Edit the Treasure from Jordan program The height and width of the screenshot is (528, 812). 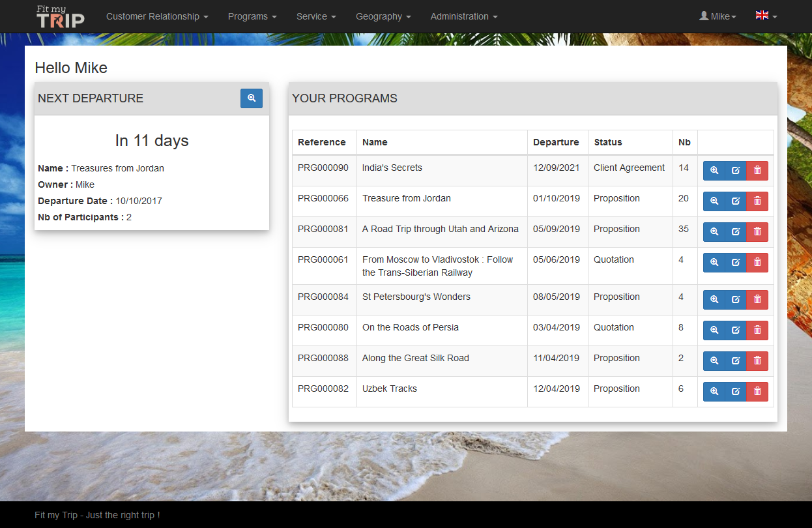click(736, 201)
